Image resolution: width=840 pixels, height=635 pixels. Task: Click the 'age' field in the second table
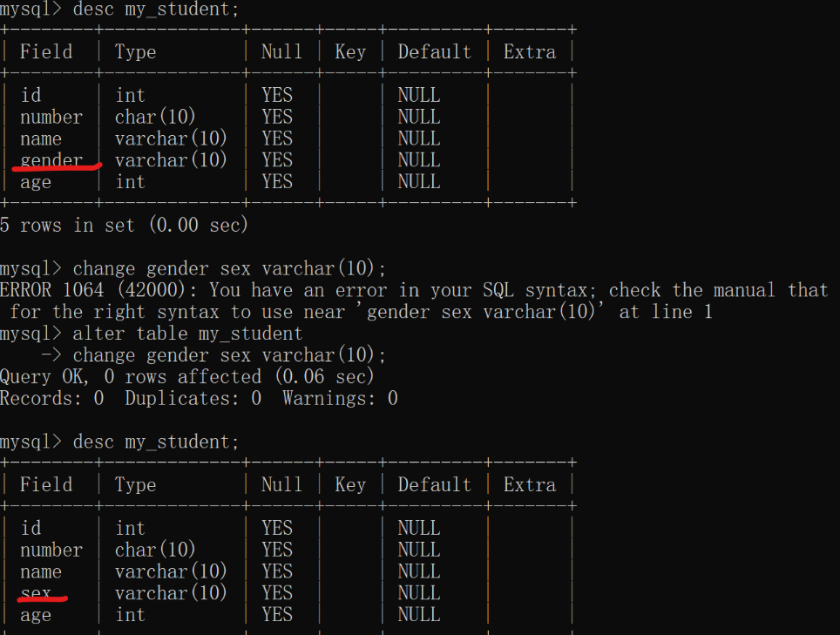(x=36, y=615)
